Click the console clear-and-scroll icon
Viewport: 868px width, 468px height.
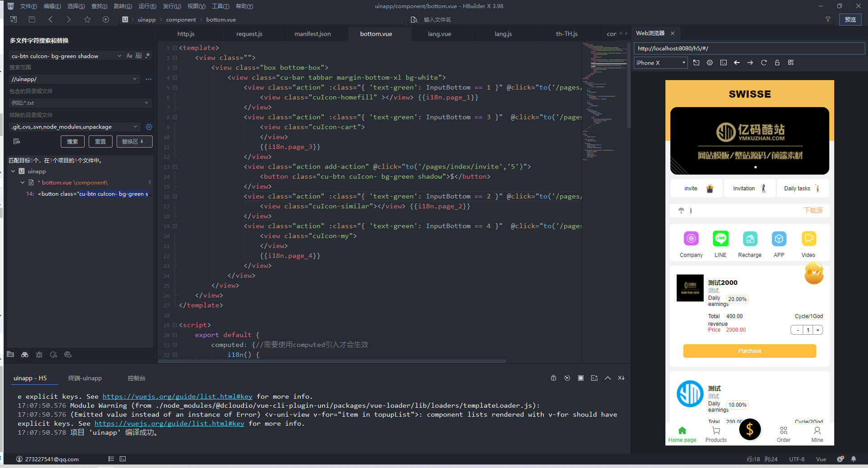(x=621, y=378)
